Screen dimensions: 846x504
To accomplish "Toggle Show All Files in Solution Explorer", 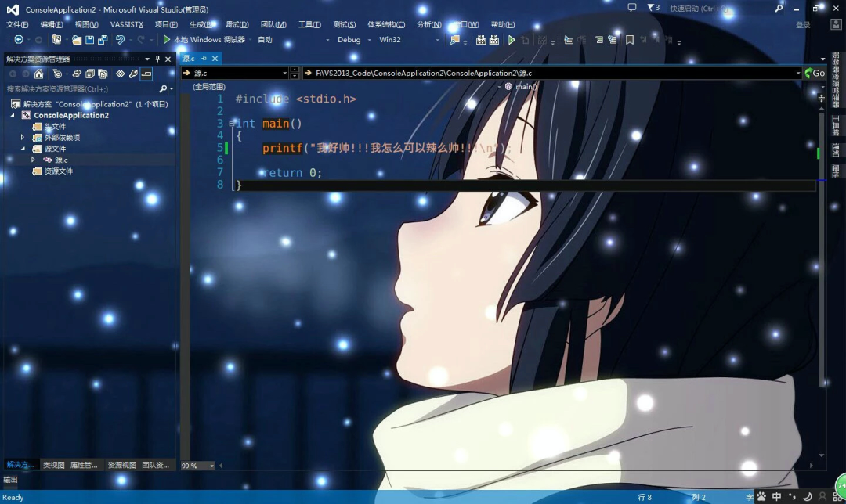I will [x=103, y=74].
